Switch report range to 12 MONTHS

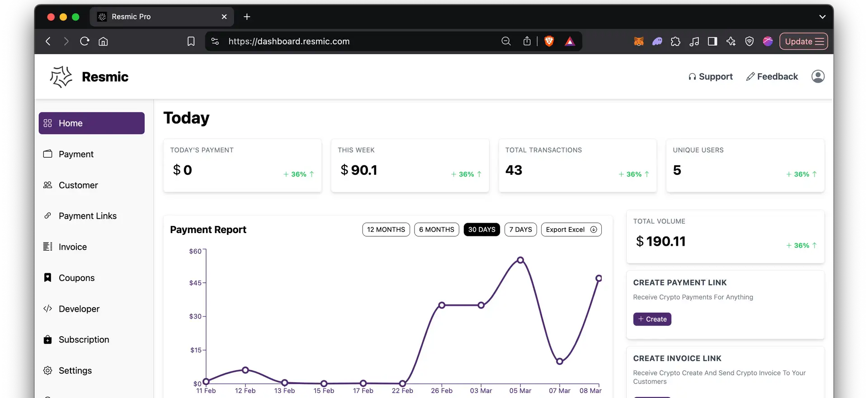coord(386,229)
